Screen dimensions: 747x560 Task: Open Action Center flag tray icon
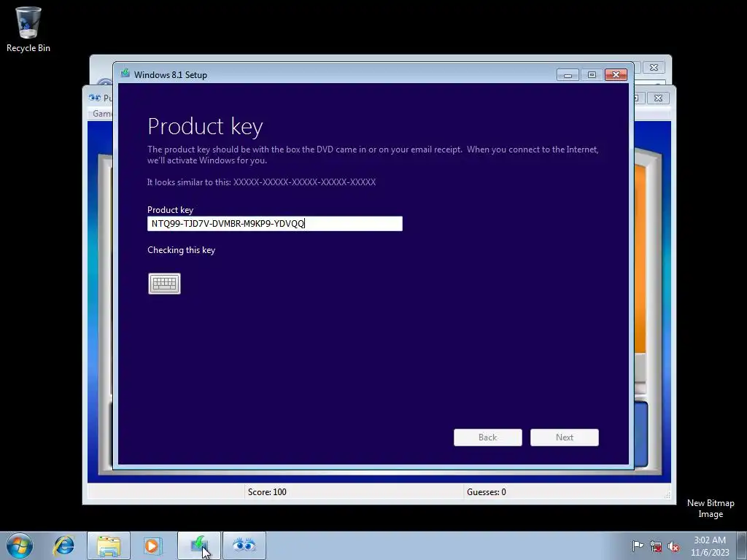pos(638,545)
